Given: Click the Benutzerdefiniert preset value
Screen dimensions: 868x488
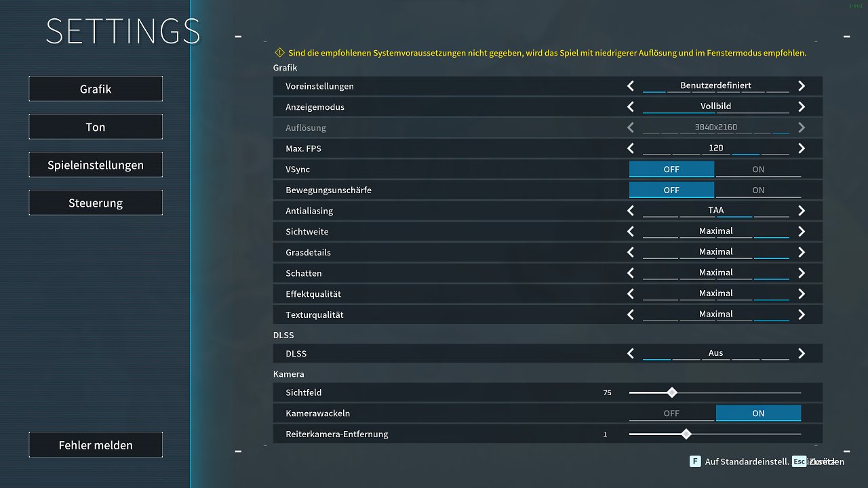Looking at the screenshot, I should pos(716,85).
